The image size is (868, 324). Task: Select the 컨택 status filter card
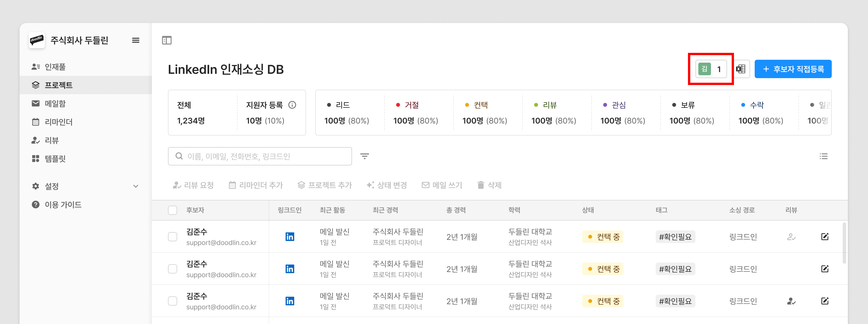[485, 113]
